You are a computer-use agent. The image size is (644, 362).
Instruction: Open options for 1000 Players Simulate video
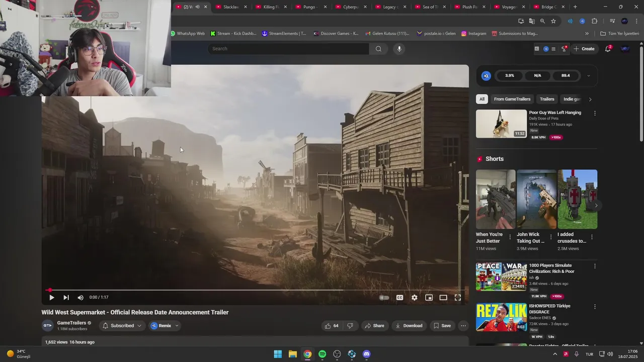click(x=595, y=266)
